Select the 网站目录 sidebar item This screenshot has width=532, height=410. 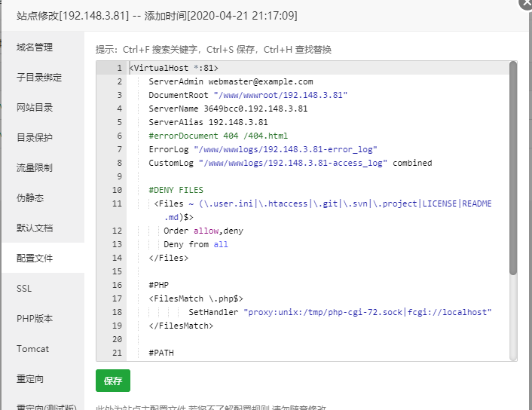click(x=35, y=108)
